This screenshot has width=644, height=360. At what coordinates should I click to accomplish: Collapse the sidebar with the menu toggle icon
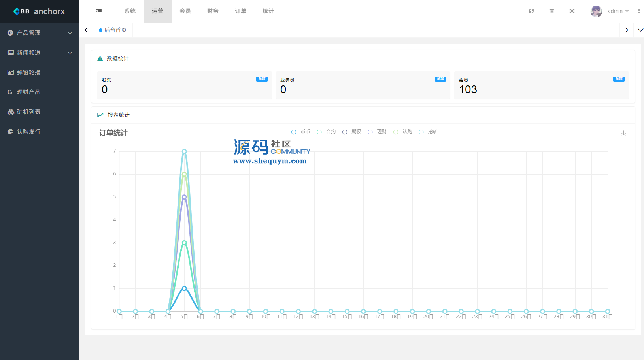point(99,11)
